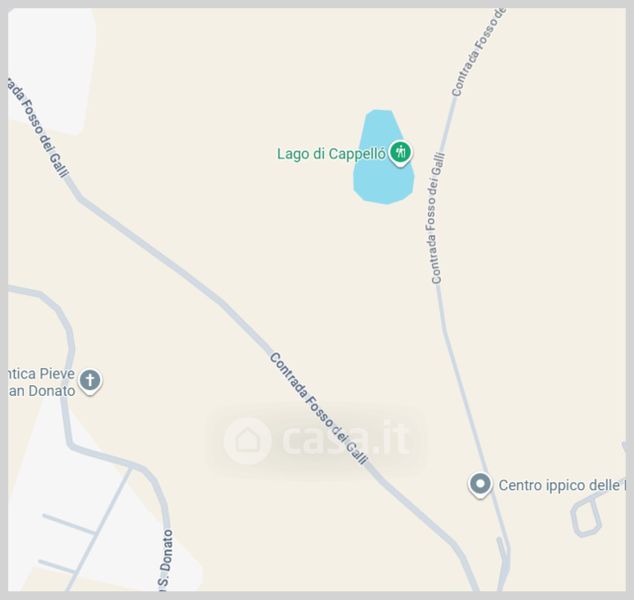Select the church cross marker for Pieve San Donato
Image resolution: width=634 pixels, height=600 pixels.
90,381
